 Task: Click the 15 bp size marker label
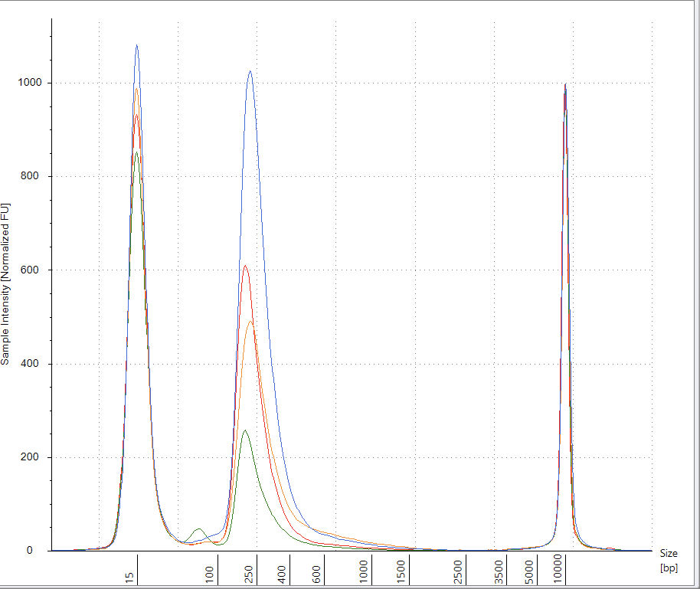click(x=129, y=577)
